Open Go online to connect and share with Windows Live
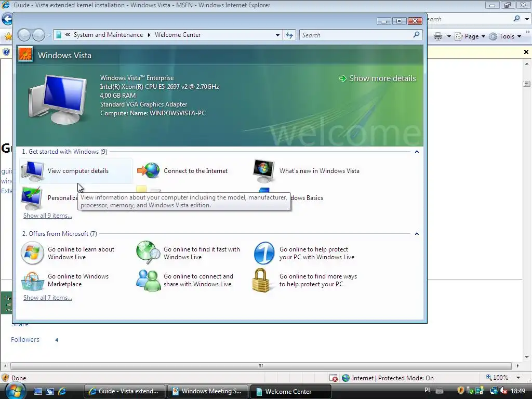Screen dimensions: 532x399 pos(185,280)
